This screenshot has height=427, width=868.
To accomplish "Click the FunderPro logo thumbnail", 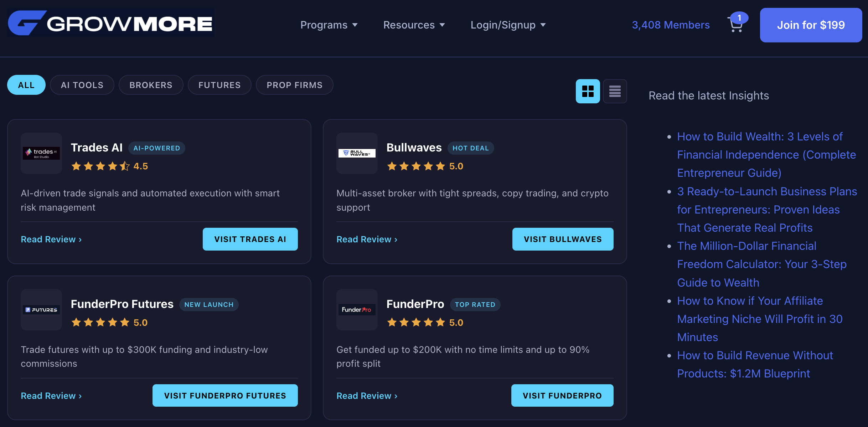I will click(x=357, y=309).
